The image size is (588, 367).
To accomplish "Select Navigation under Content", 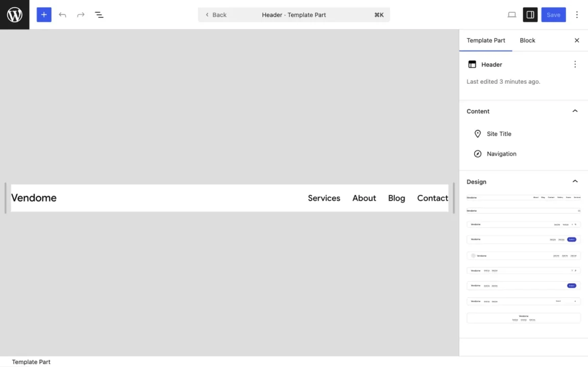I will pyautogui.click(x=501, y=154).
